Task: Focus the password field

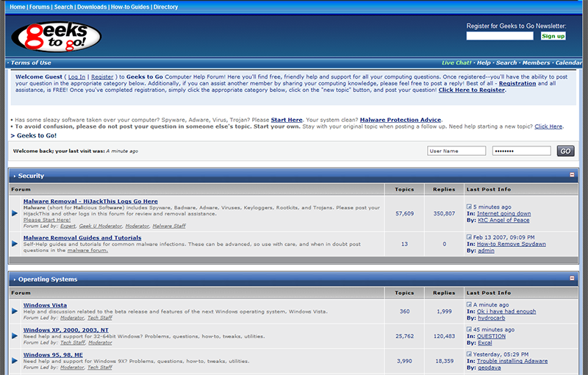Action: 521,151
